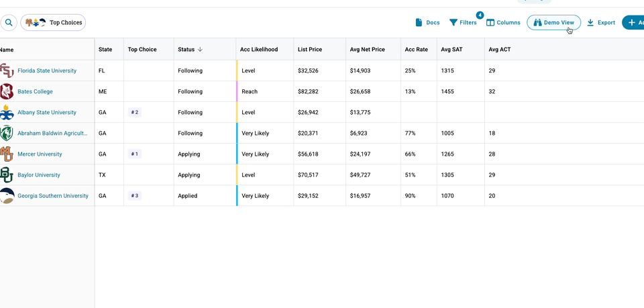644x308 pixels.
Task: Open the Filters menu
Action: click(x=463, y=23)
